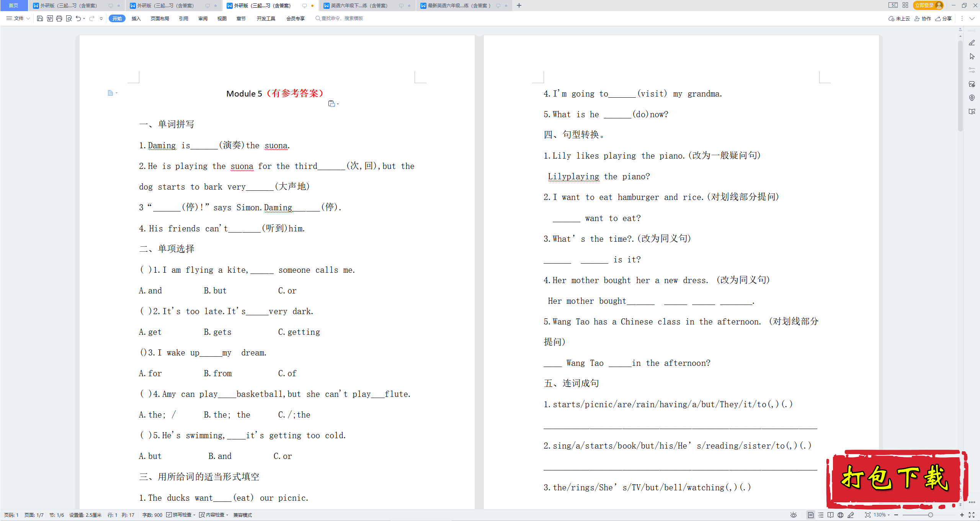Click the paste options icon near title
The image size is (980, 521).
coord(332,104)
